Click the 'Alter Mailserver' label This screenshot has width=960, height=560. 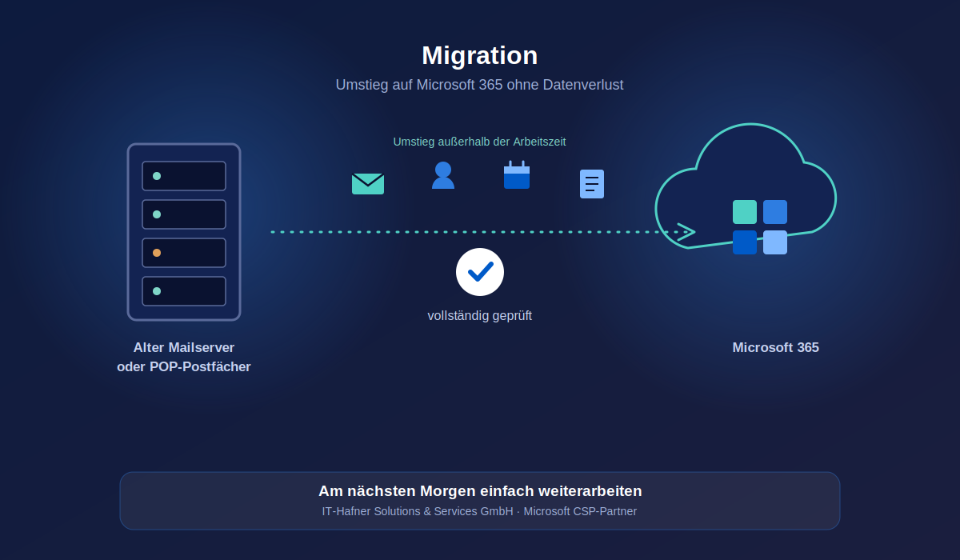coord(184,348)
